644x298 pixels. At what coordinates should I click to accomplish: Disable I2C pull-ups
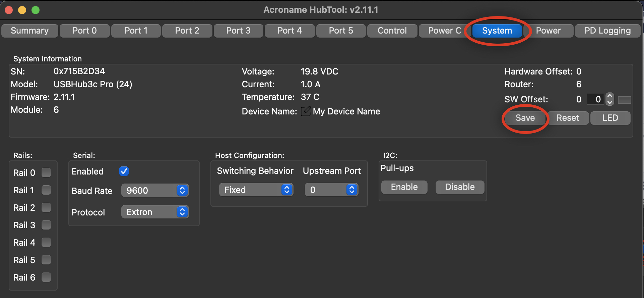(x=460, y=187)
